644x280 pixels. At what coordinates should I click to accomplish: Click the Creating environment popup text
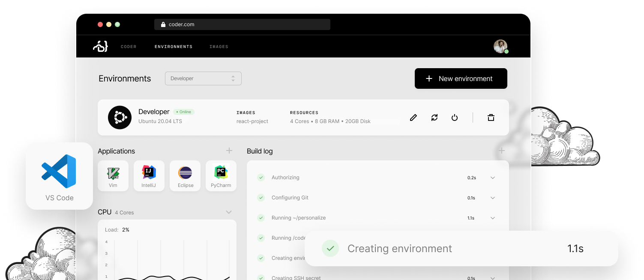click(x=400, y=249)
